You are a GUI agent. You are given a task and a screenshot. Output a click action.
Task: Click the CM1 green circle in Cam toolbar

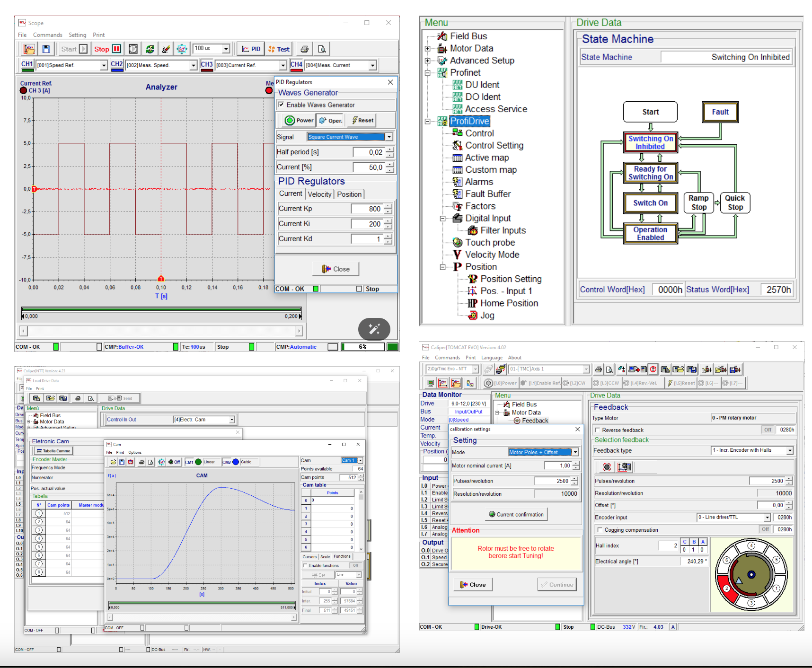[x=198, y=462]
